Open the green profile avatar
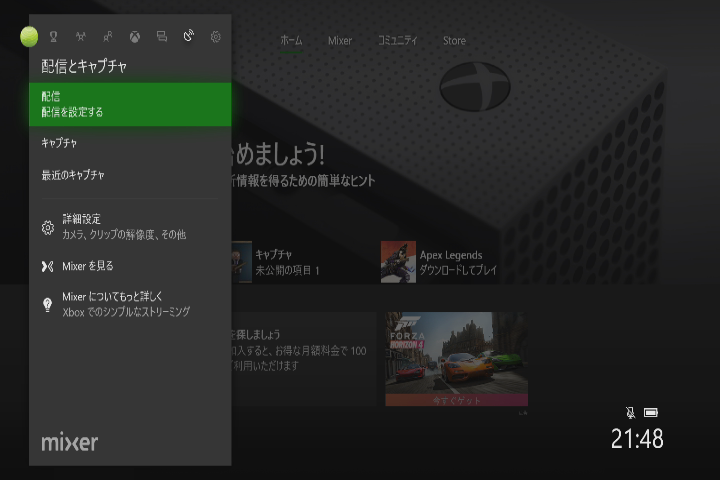The height and width of the screenshot is (480, 720). (x=29, y=36)
